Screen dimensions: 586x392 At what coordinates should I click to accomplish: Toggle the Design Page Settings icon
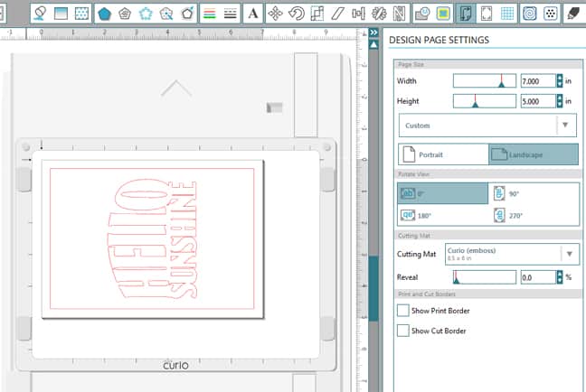point(466,14)
